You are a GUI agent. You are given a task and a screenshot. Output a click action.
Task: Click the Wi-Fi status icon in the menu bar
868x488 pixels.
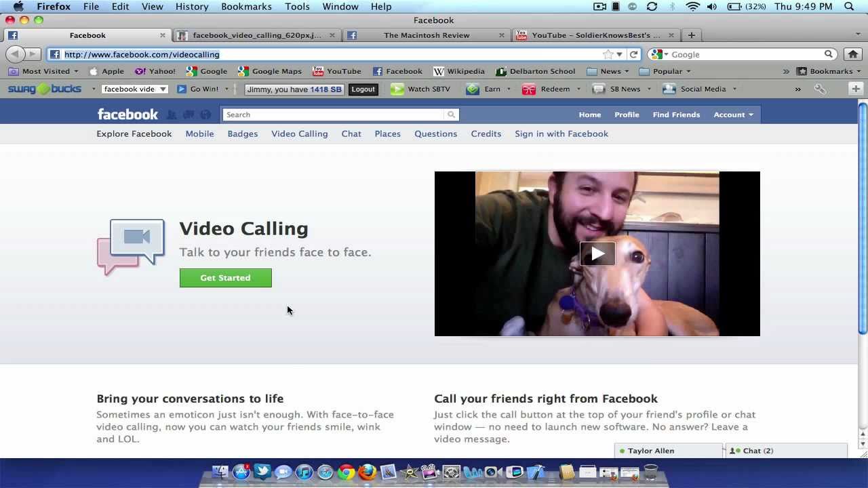(x=692, y=6)
